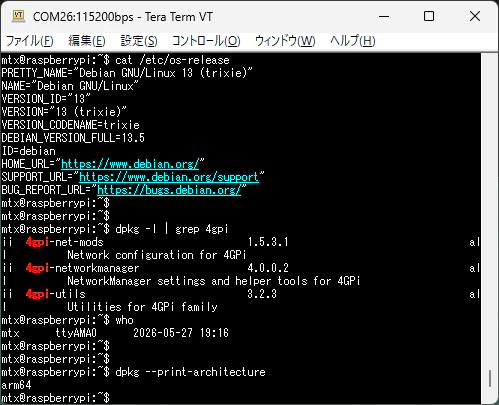This screenshot has width=499, height=405.
Task: Click 'Network configuration for 4GPi' description
Action: [x=157, y=255]
